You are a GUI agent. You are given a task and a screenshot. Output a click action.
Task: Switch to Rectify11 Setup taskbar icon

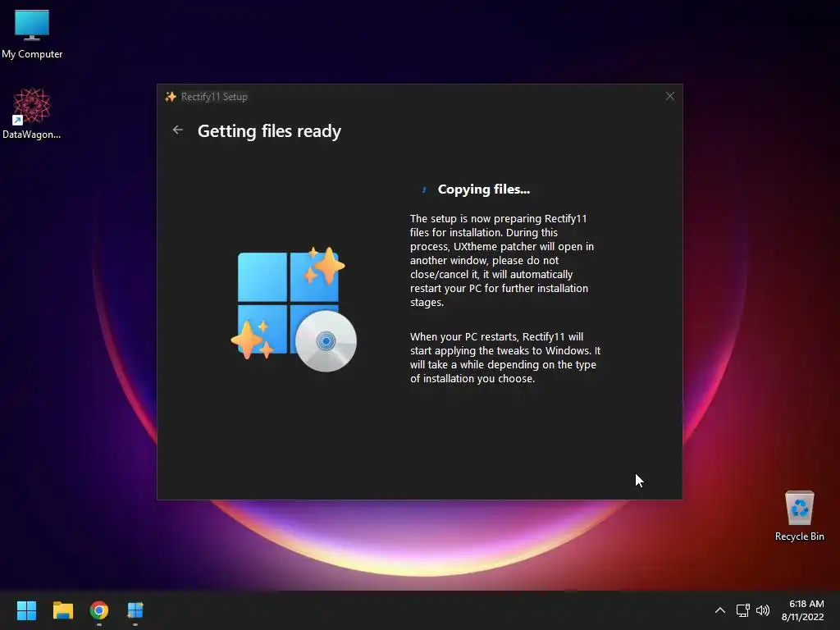tap(135, 610)
